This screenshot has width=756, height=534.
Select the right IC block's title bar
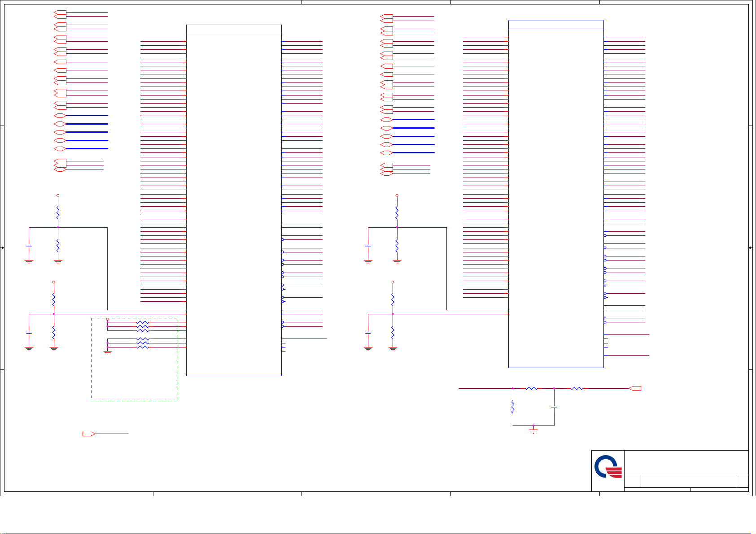(556, 25)
